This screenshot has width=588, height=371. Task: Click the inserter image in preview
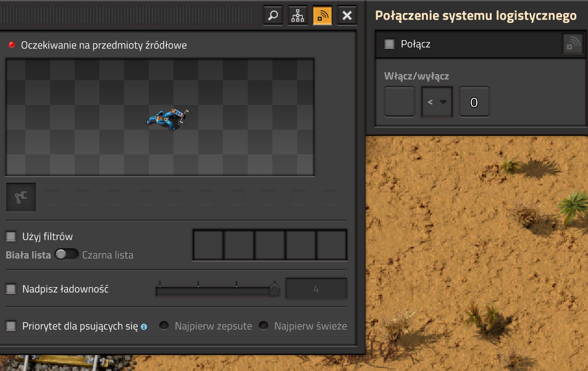pyautogui.click(x=167, y=117)
